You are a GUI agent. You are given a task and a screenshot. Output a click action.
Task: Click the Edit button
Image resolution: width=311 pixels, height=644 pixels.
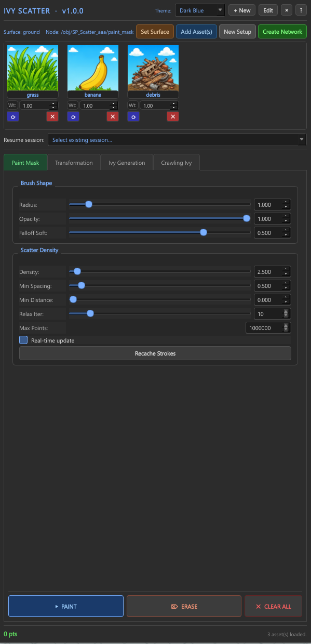click(268, 10)
